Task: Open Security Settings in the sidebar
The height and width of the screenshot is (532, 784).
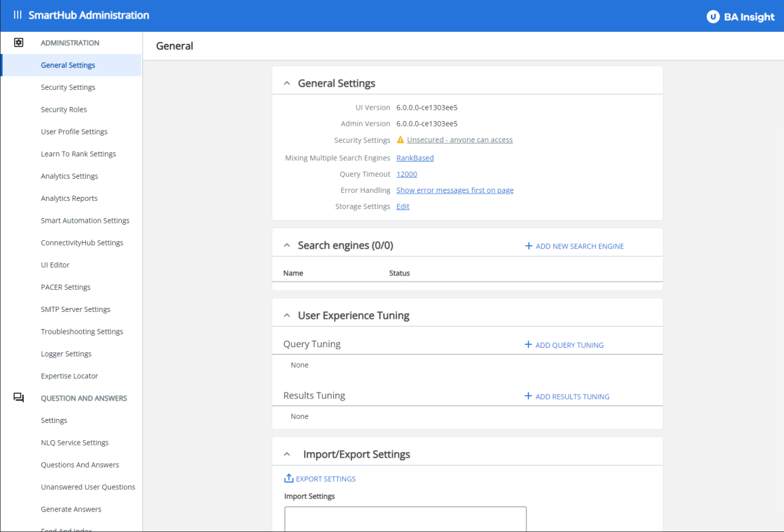Action: point(68,87)
